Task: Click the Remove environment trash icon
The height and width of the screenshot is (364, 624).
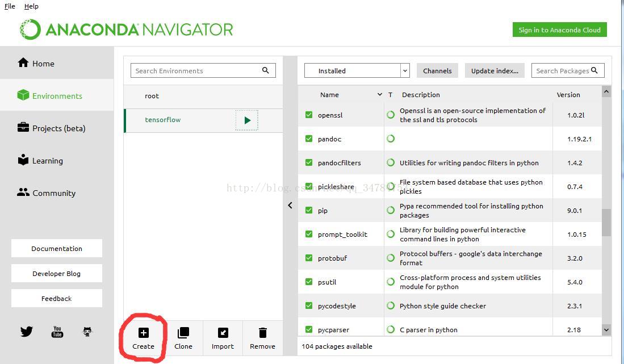Action: (263, 333)
